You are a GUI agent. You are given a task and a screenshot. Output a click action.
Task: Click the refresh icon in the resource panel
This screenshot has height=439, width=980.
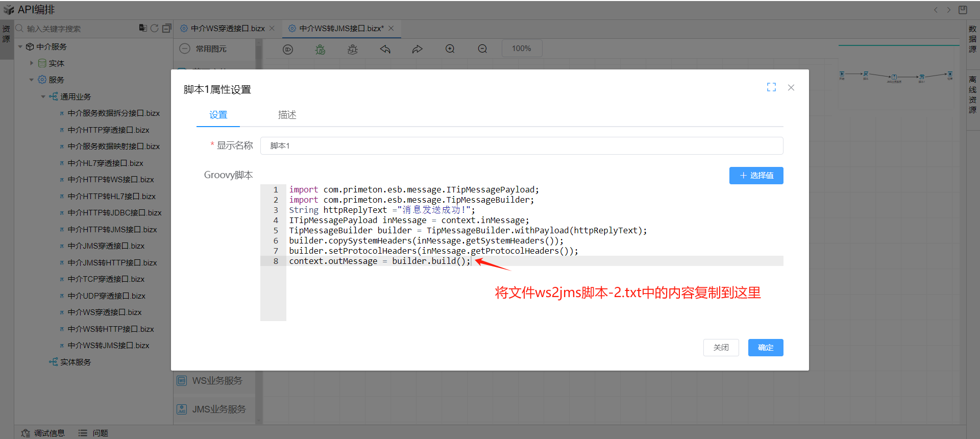(155, 28)
